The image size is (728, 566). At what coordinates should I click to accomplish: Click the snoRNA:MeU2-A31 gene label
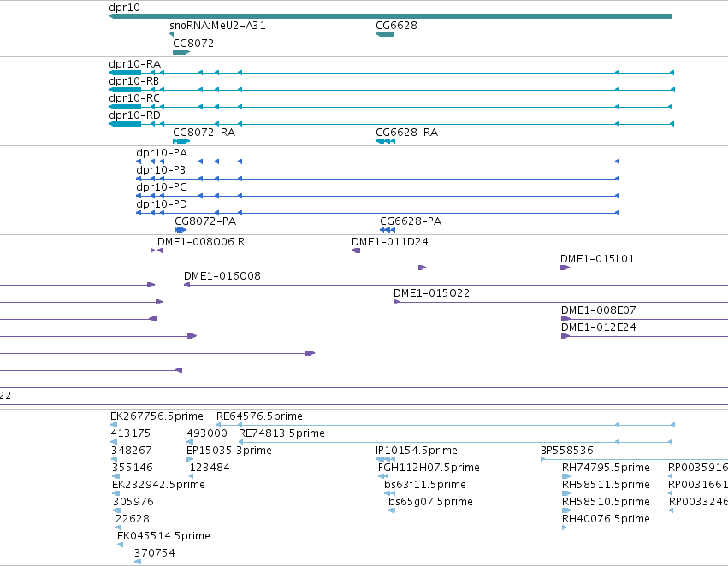coord(218,25)
